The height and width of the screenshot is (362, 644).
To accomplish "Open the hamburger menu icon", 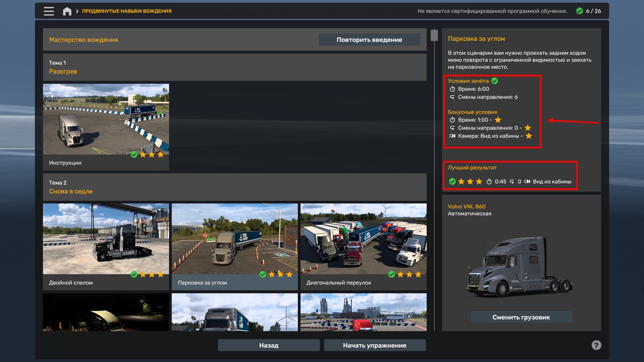I will (x=49, y=11).
